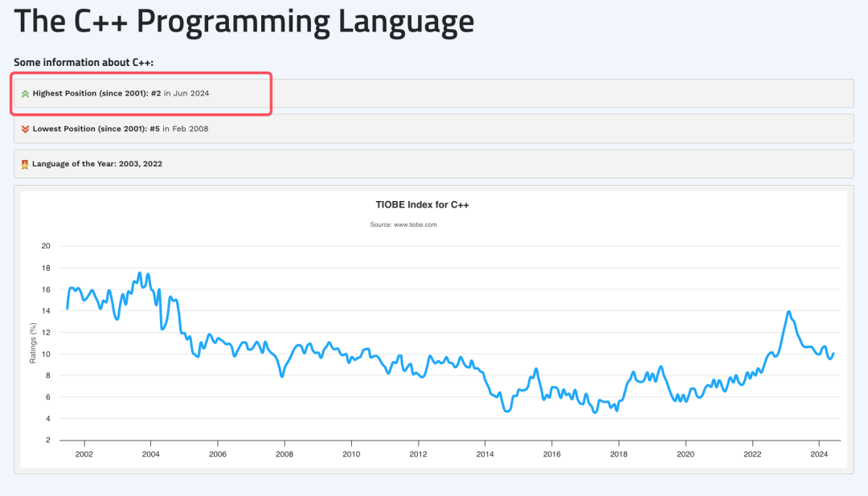Click the x-axis year label 2010
This screenshot has width=868, height=496.
(x=351, y=454)
